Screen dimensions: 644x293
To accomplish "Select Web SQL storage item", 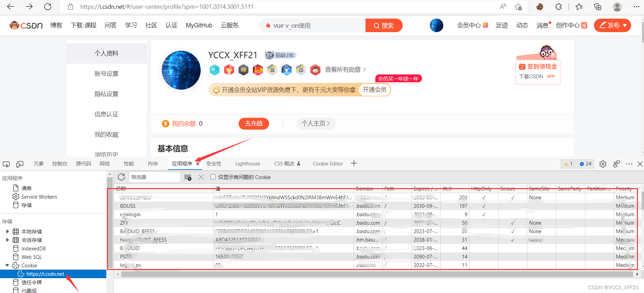I will [32, 257].
